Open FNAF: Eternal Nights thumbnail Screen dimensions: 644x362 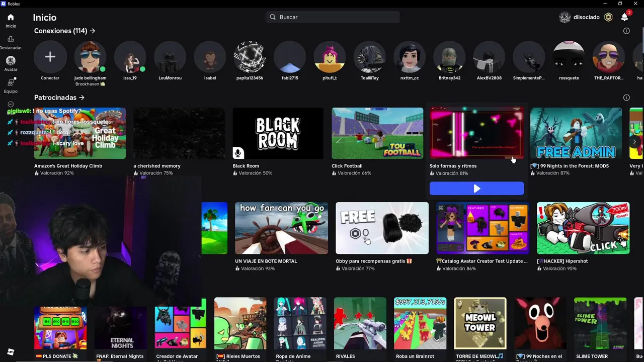coord(121,327)
